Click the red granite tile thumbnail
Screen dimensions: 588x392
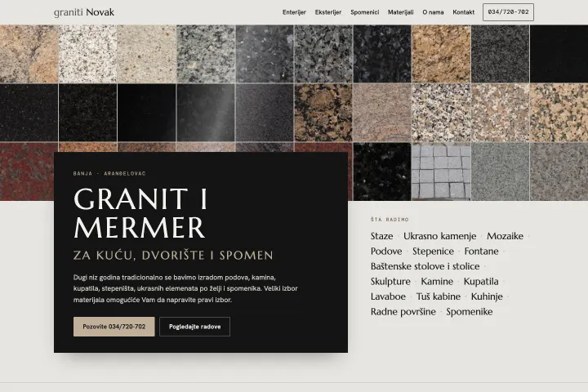[27, 171]
